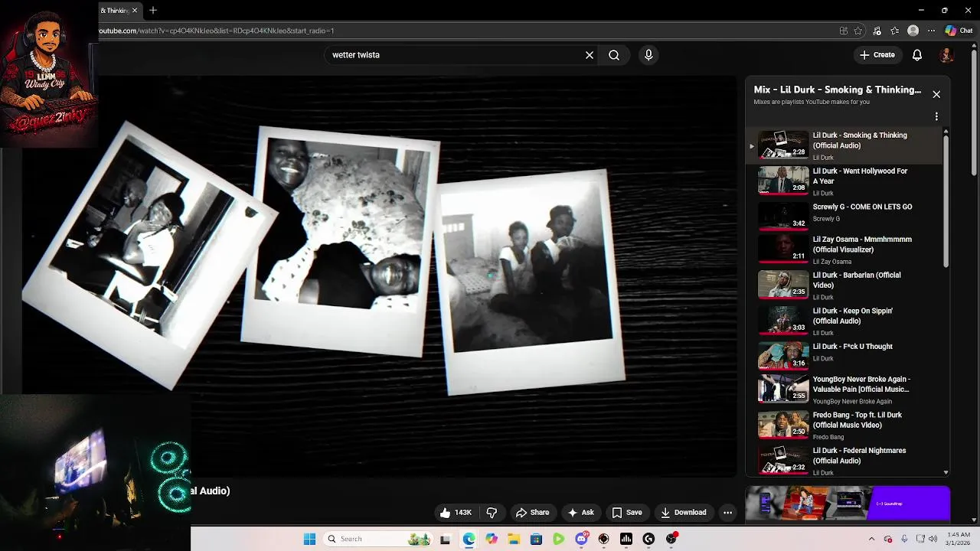Image resolution: width=980 pixels, height=551 pixels.
Task: Click YoungBoy Never Broke Again channel name
Action: (x=852, y=401)
